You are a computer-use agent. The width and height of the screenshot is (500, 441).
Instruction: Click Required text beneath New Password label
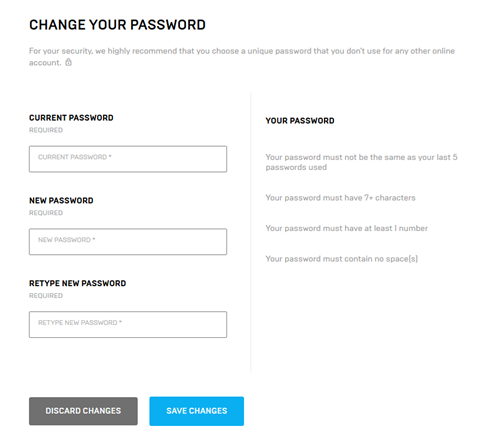(46, 213)
